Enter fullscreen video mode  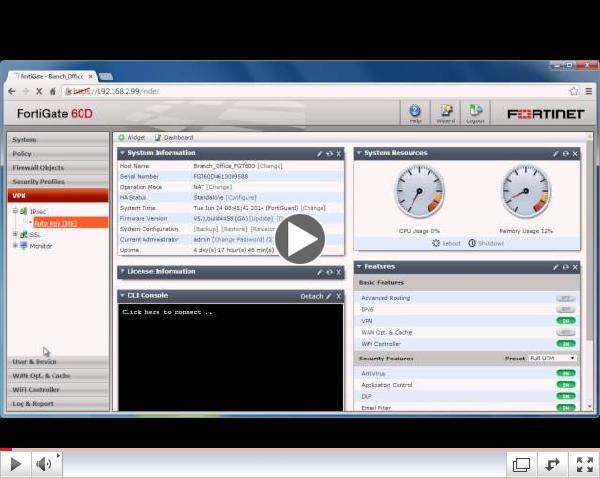[585, 464]
